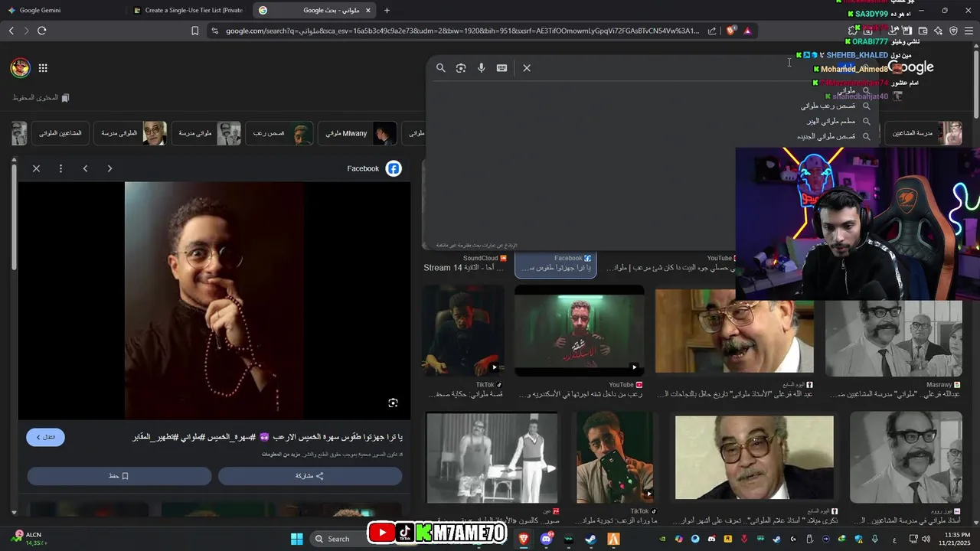Open a new browser tab
This screenshot has width=980, height=551.
coord(387,10)
